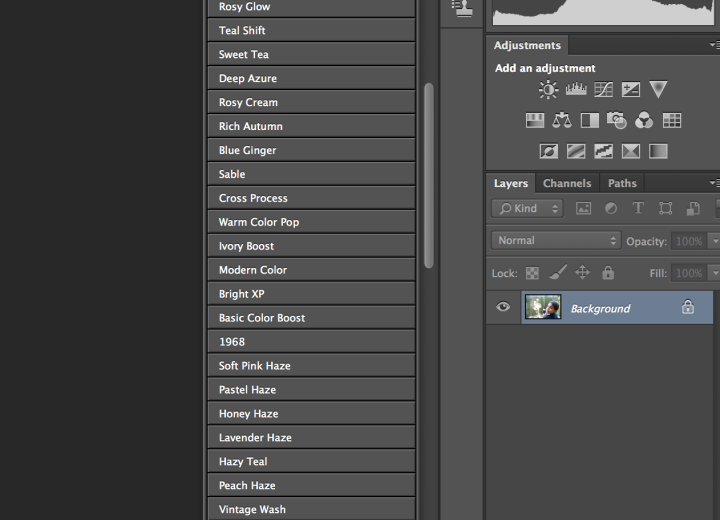Run the Deep Azure action

311,78
